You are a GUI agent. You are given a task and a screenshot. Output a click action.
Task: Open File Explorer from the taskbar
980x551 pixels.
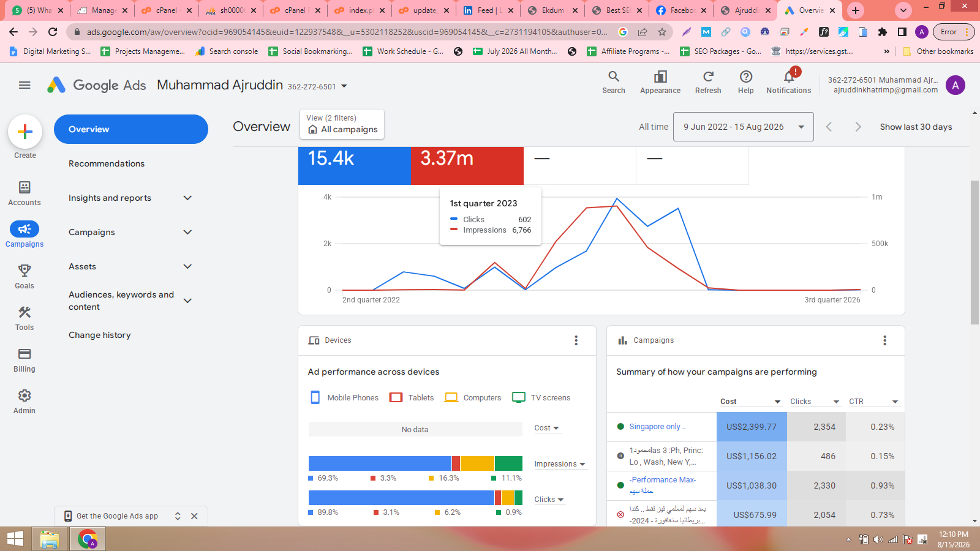(x=50, y=539)
